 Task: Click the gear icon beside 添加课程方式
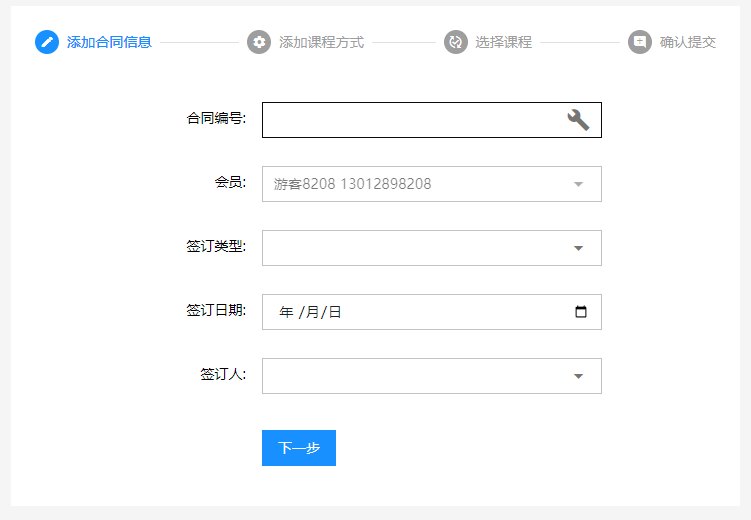pyautogui.click(x=259, y=42)
